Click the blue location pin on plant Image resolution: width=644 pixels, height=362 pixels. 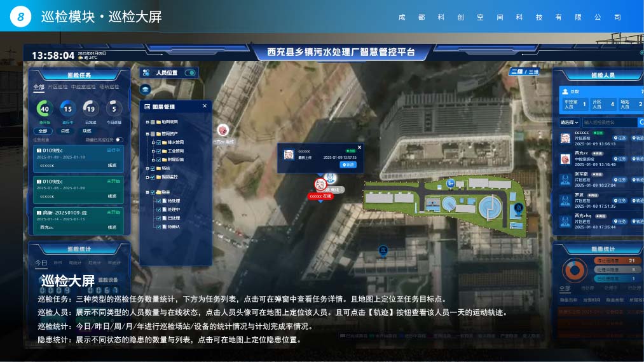click(x=518, y=208)
